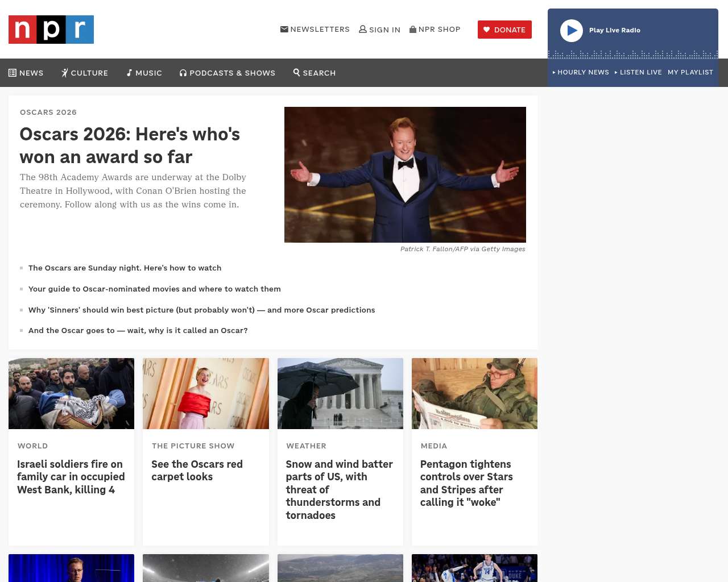728x582 pixels.
Task: Open the 'Sinners' best picture predictions link
Action: (x=202, y=310)
